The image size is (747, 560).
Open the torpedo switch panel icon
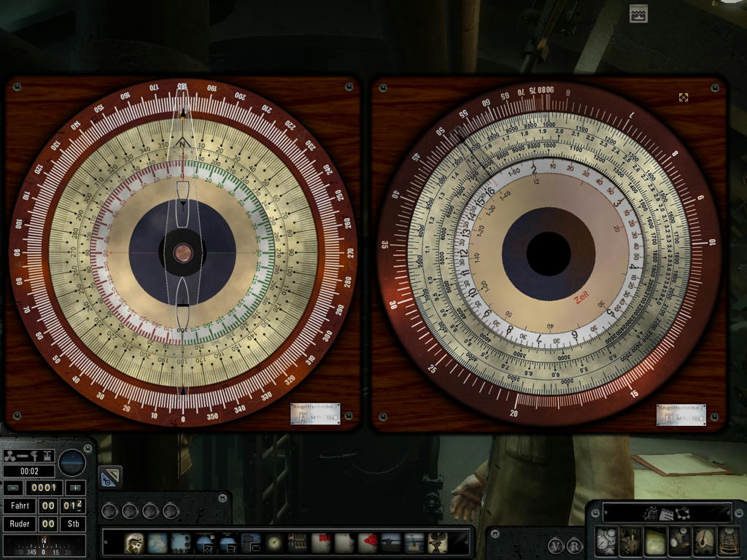tap(298, 542)
